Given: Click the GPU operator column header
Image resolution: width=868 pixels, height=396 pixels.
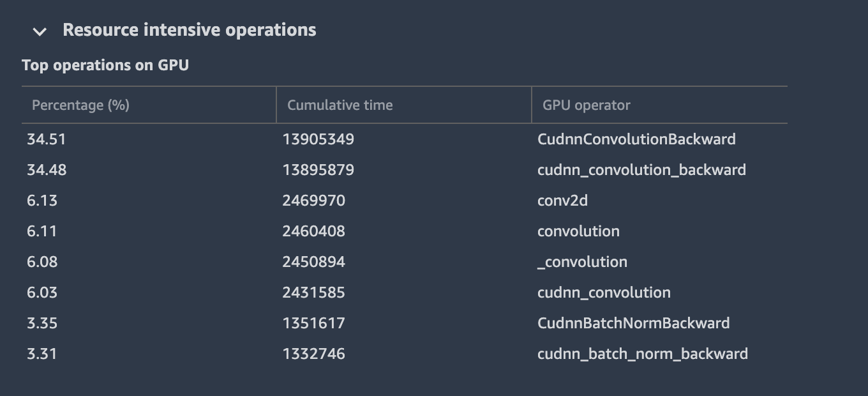Looking at the screenshot, I should 586,105.
